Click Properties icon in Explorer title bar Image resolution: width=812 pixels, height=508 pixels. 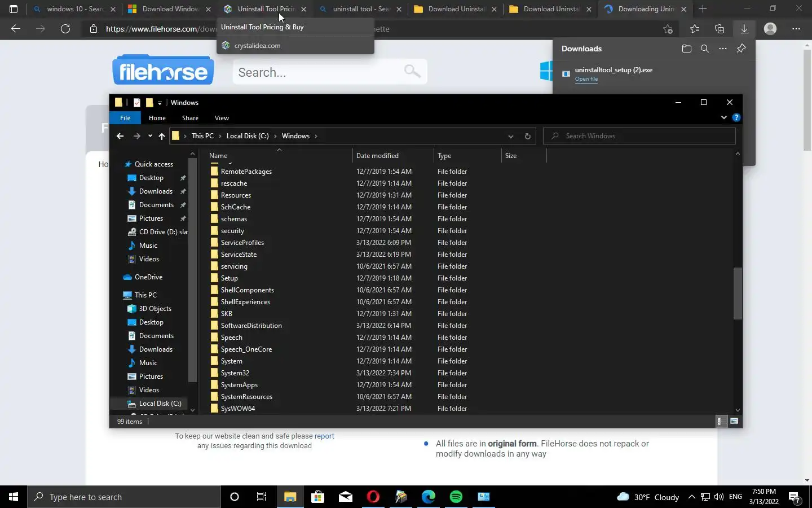136,102
